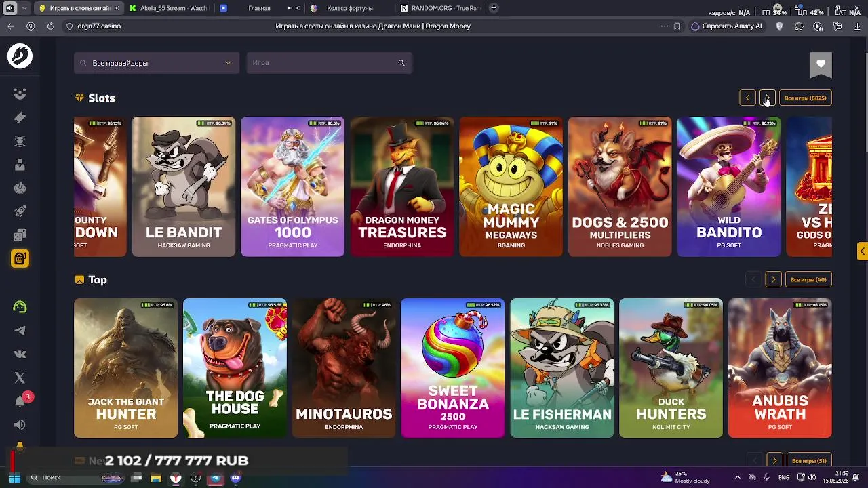Switch ENG keyboard language indicator
This screenshot has width=868, height=488.
(784, 478)
